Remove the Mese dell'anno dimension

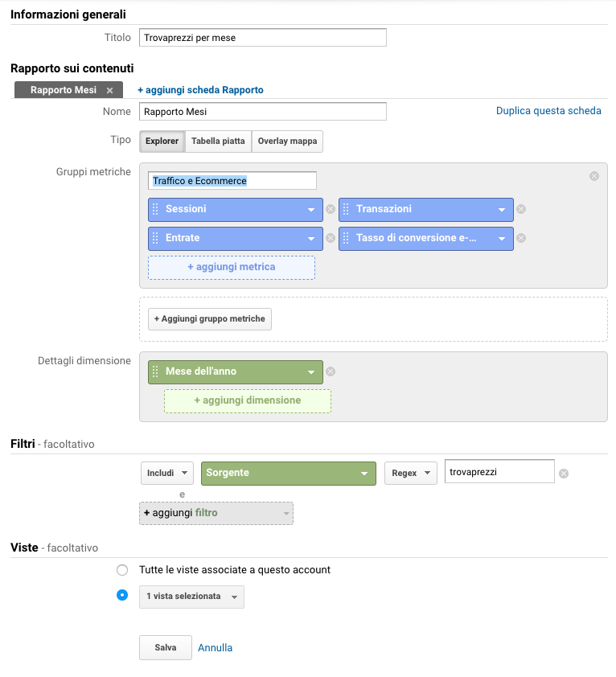(x=331, y=371)
